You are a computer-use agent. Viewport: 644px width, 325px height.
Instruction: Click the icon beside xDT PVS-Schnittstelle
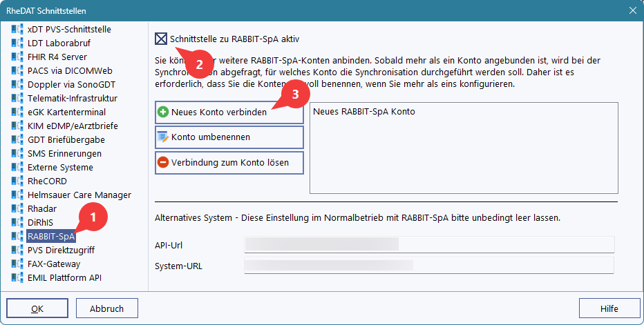click(17, 29)
